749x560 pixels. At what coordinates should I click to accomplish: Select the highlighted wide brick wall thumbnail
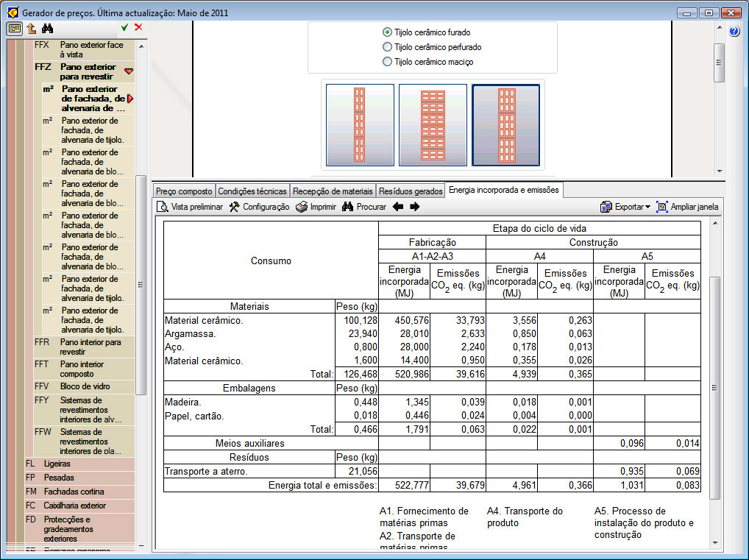506,125
